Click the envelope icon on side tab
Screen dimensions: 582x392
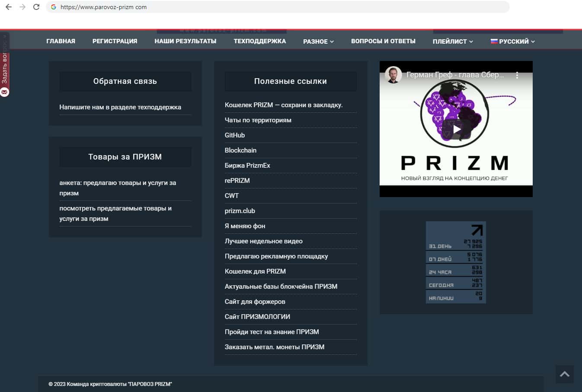4,92
